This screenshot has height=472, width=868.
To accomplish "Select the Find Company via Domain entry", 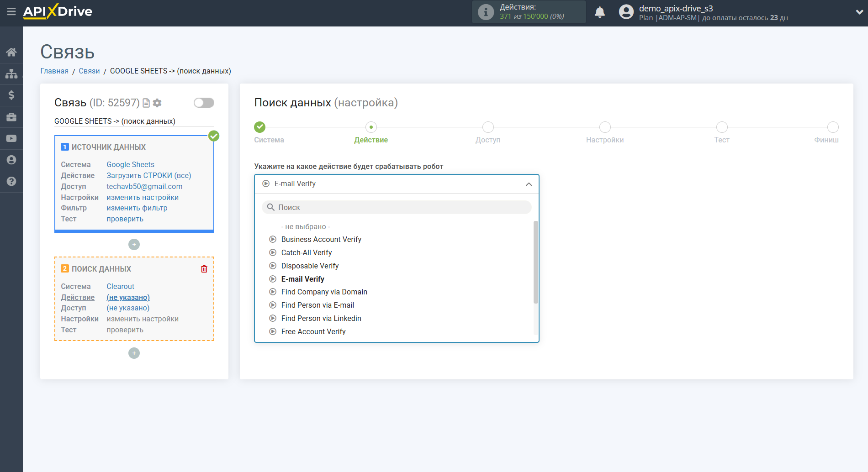I will click(x=324, y=292).
